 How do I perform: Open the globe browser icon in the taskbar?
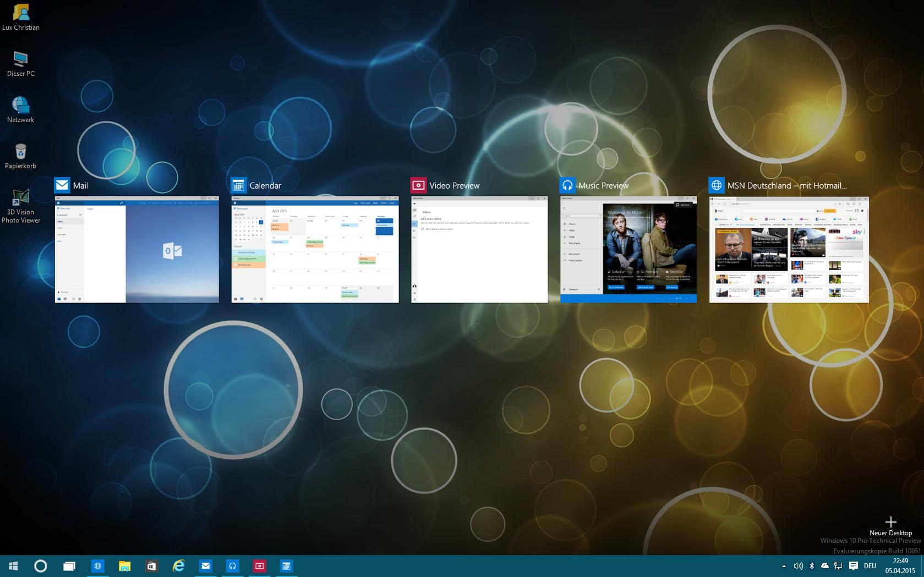click(x=97, y=566)
